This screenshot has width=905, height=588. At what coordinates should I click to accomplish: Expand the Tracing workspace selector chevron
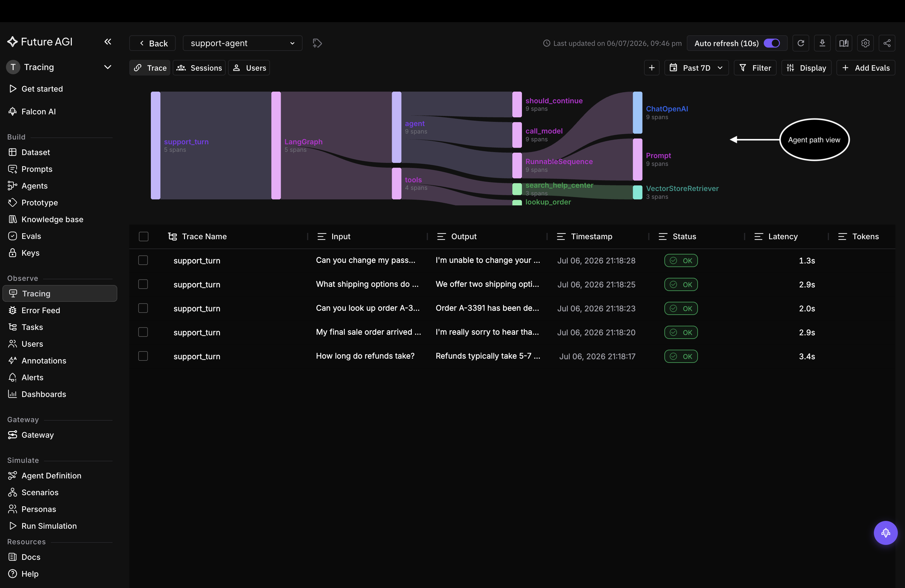(x=108, y=67)
